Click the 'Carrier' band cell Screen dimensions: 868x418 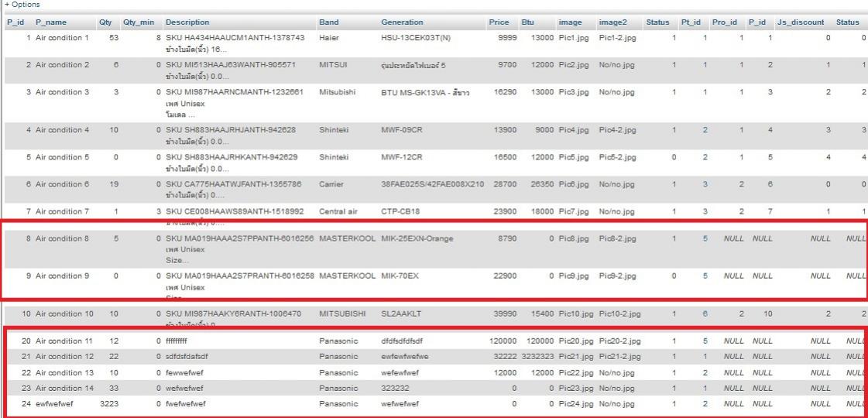(331, 184)
